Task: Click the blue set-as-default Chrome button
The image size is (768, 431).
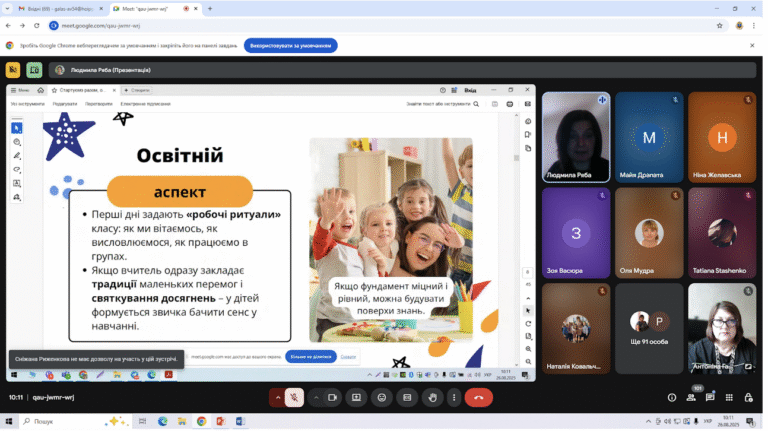Action: coord(290,46)
